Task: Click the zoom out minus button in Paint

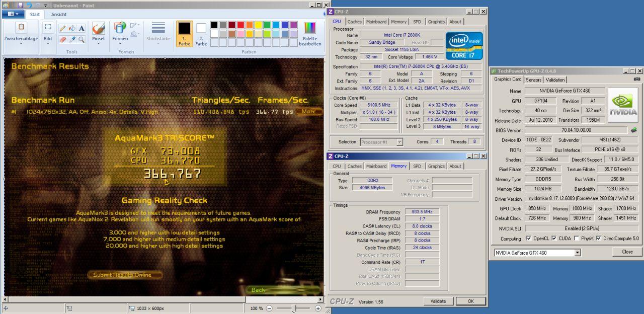Action: click(x=269, y=308)
